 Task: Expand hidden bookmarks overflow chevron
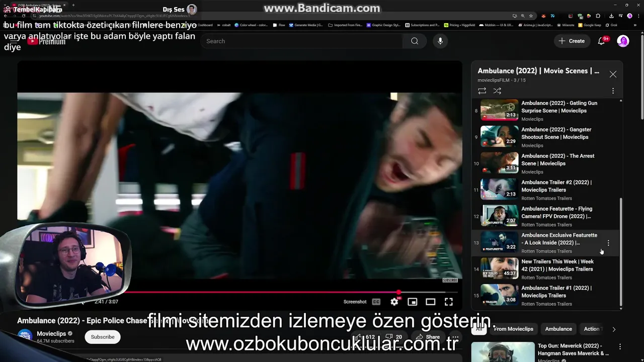tap(635, 25)
